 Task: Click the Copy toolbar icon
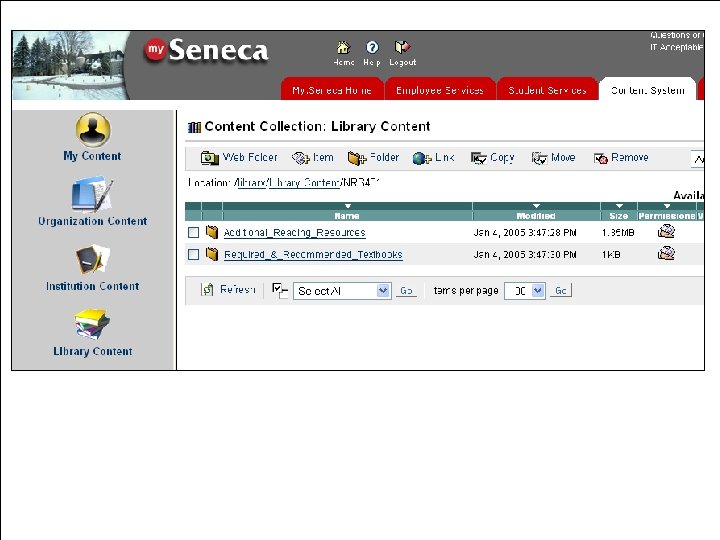point(478,158)
